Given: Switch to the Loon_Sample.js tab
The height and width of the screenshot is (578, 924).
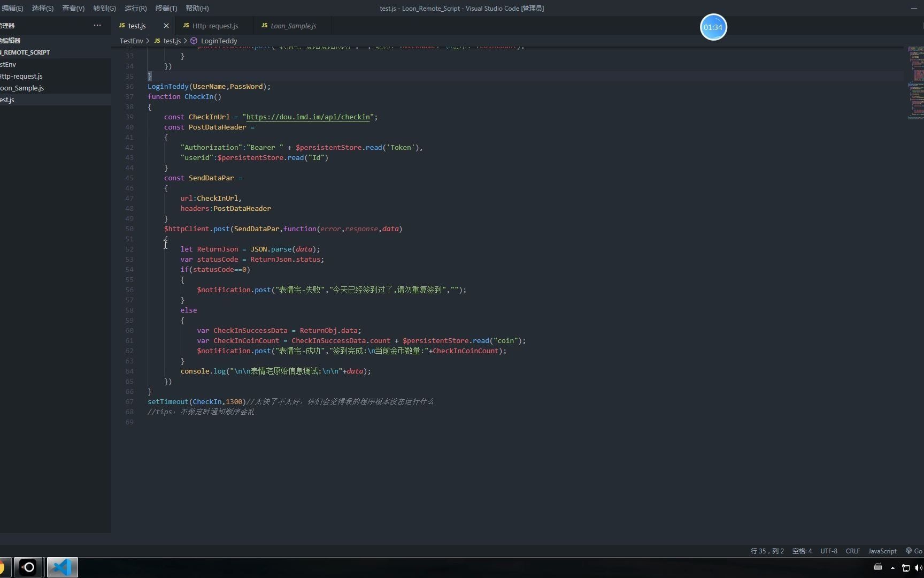Looking at the screenshot, I should pyautogui.click(x=293, y=26).
